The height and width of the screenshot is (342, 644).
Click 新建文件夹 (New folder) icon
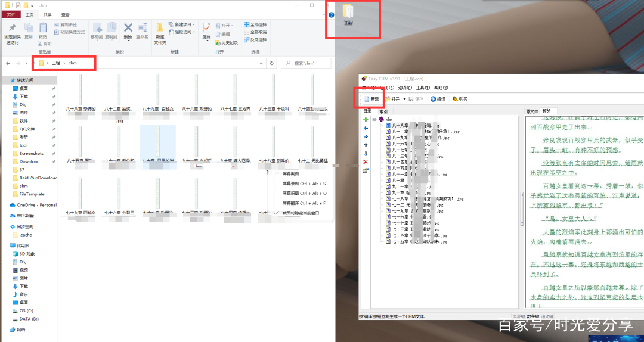160,33
